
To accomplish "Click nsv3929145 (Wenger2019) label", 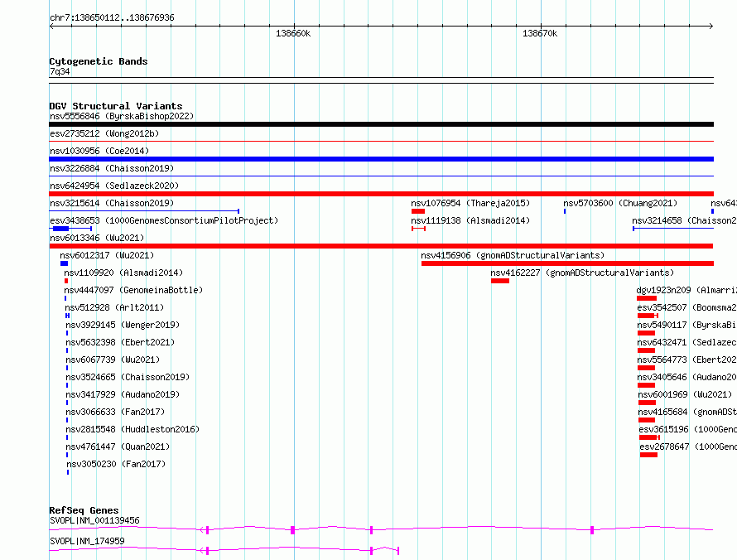I will tap(123, 325).
